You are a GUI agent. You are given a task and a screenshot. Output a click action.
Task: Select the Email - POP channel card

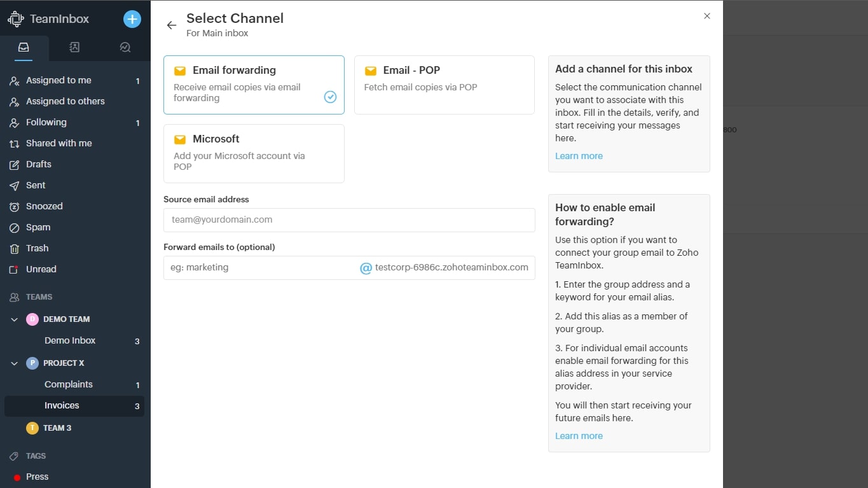444,85
